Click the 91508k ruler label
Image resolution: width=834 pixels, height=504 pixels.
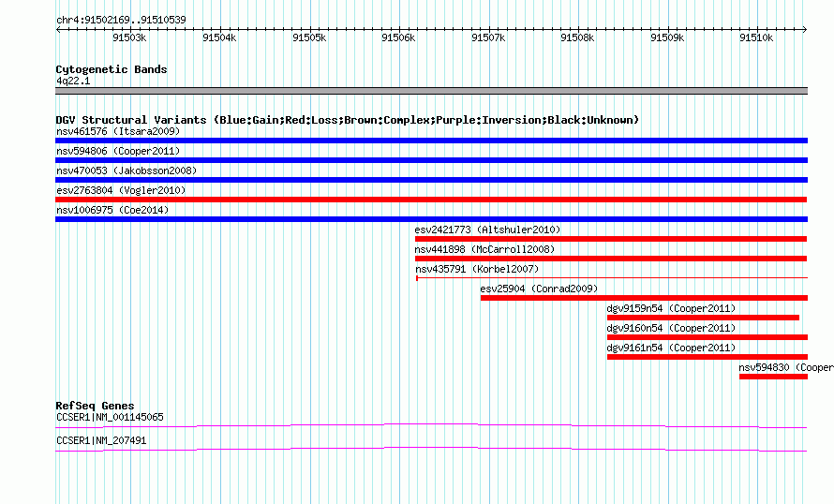[x=577, y=37]
